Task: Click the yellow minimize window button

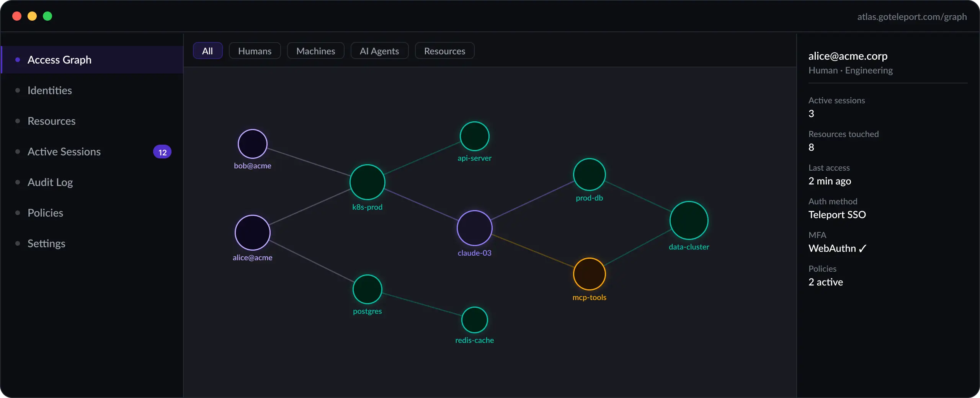Action: 32,16
